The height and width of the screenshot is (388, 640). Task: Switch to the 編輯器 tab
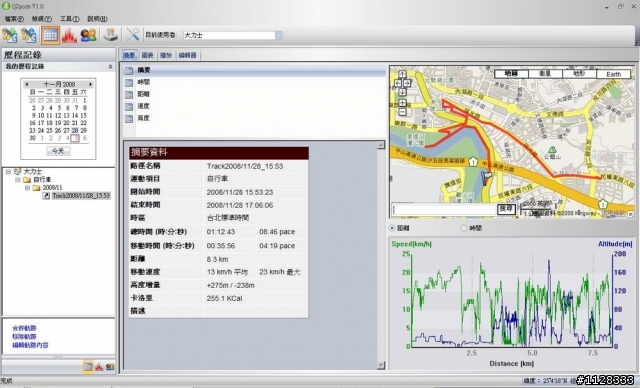point(188,55)
